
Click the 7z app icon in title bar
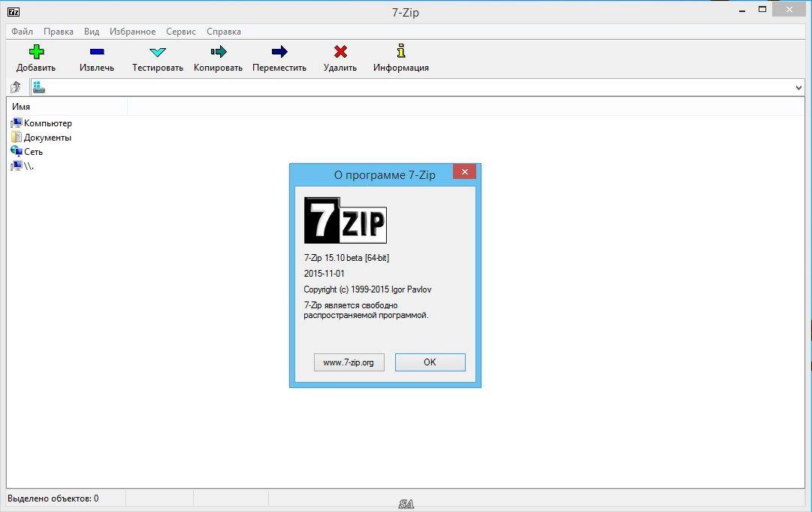[x=14, y=12]
